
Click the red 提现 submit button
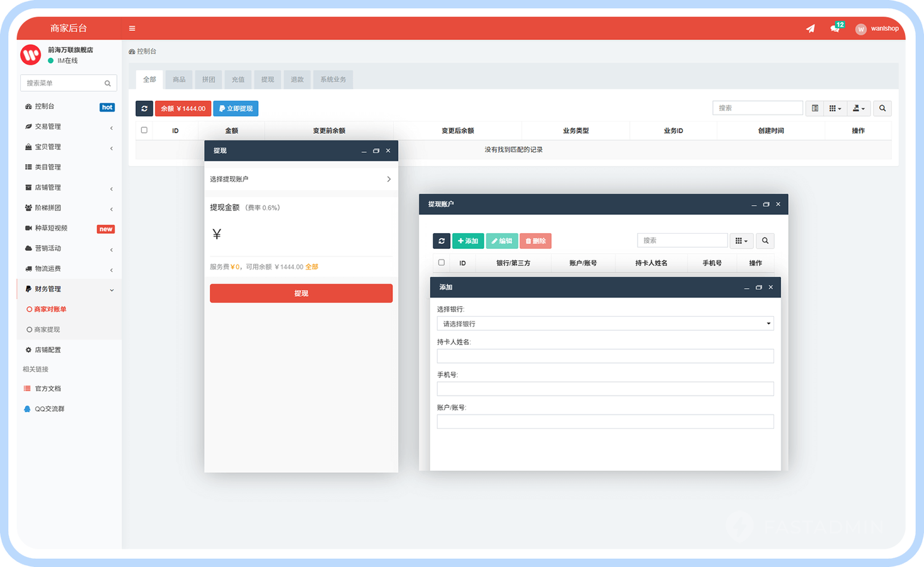(x=301, y=294)
